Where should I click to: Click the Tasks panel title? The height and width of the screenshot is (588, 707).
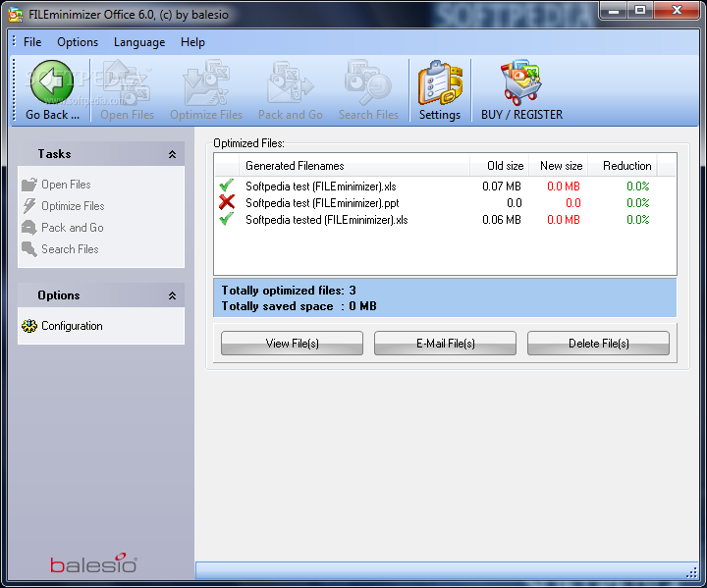point(54,154)
